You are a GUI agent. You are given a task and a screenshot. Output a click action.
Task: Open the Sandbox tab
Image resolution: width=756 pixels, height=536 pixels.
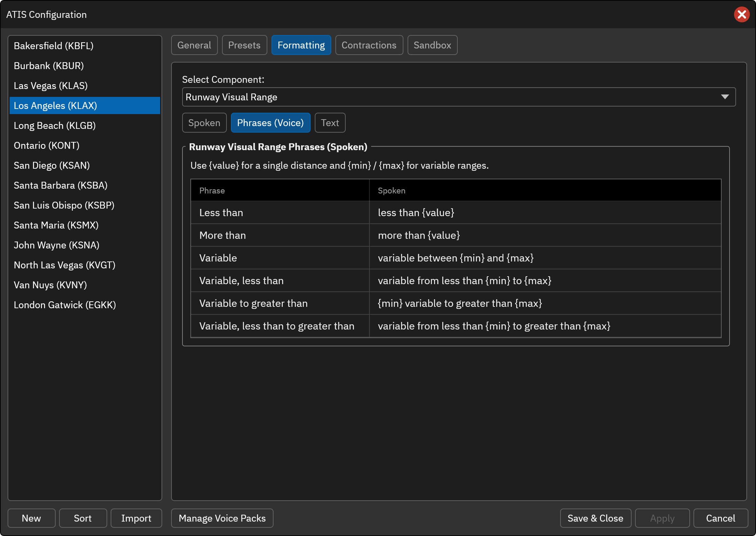[x=432, y=45]
